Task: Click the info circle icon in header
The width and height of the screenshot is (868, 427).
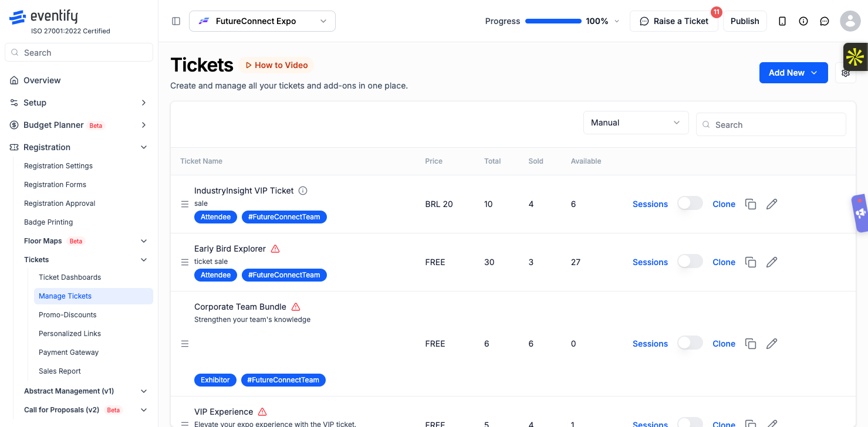Action: (x=803, y=21)
